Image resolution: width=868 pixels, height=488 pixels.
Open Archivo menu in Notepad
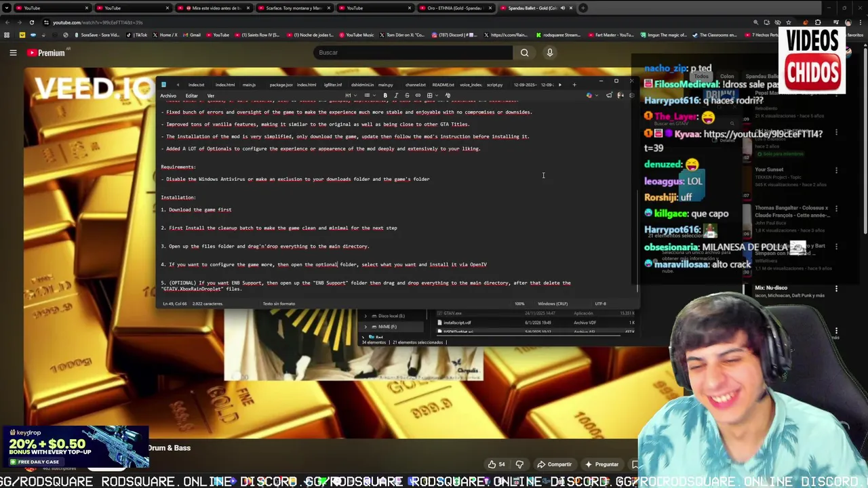click(168, 96)
